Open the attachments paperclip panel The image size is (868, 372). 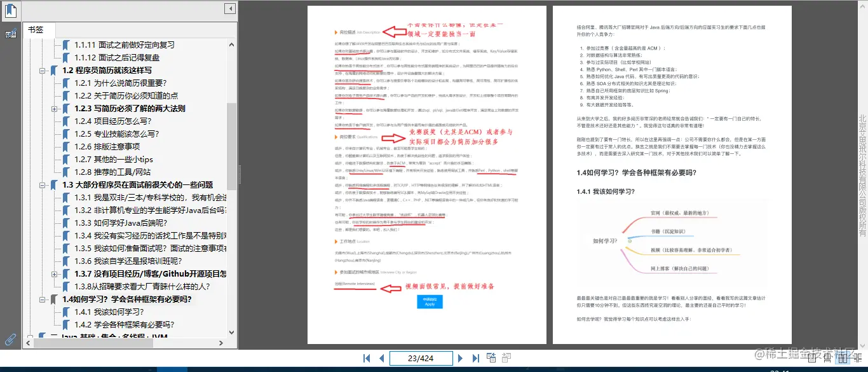coord(11,339)
